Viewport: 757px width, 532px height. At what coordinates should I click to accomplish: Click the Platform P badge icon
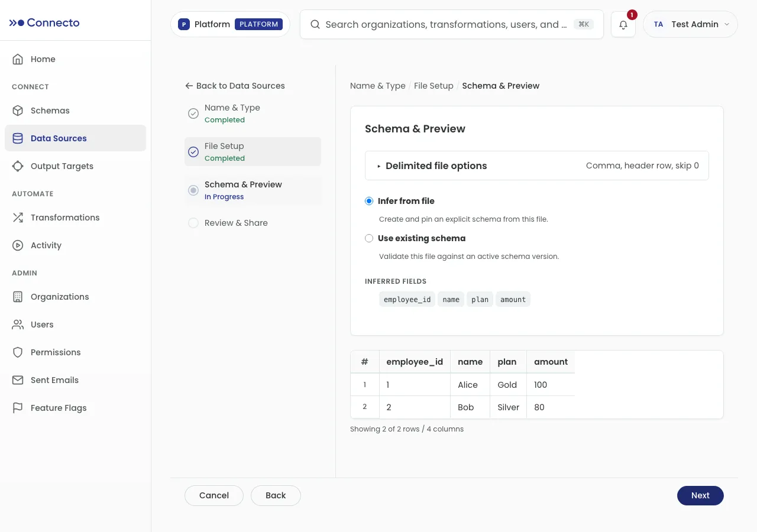pyautogui.click(x=183, y=24)
